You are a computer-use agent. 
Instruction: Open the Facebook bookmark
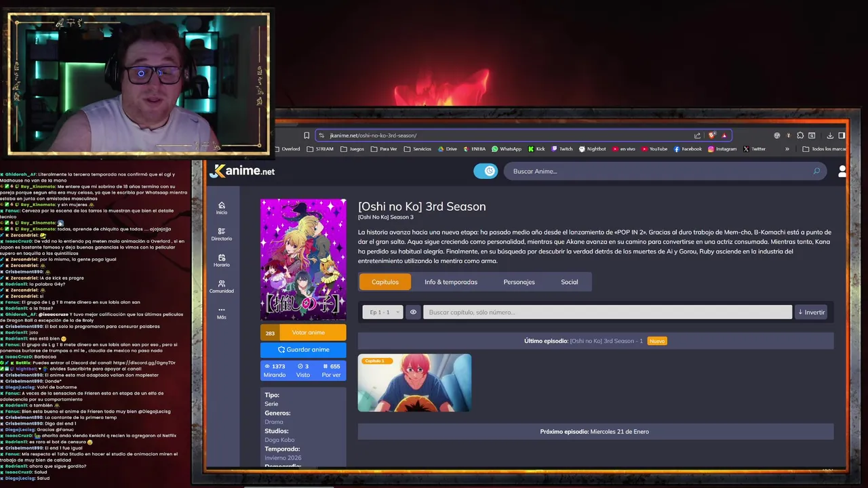tap(688, 149)
